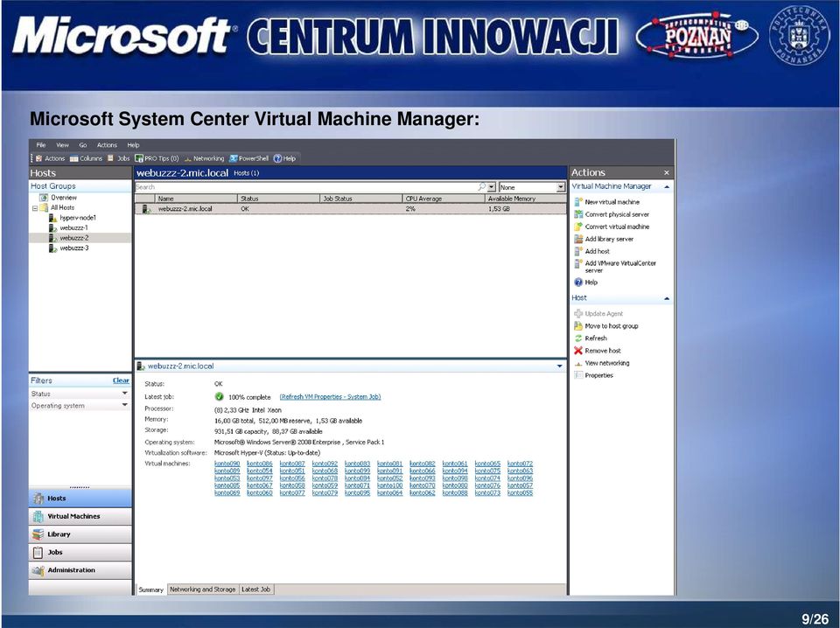Launch PowerShell from the toolbar

coord(248,158)
